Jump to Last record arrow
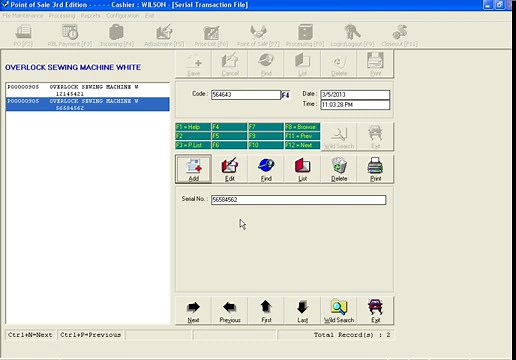Viewport: 516px width, 360px height. 302,311
